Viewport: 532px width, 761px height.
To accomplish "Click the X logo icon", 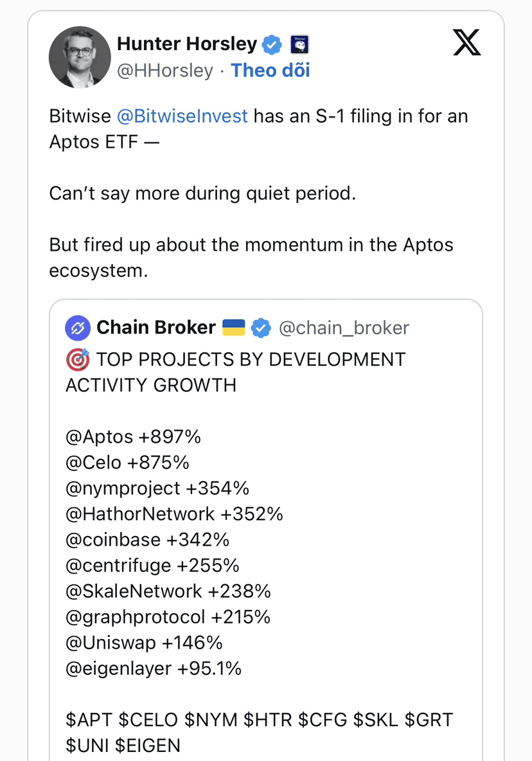I will tap(467, 42).
